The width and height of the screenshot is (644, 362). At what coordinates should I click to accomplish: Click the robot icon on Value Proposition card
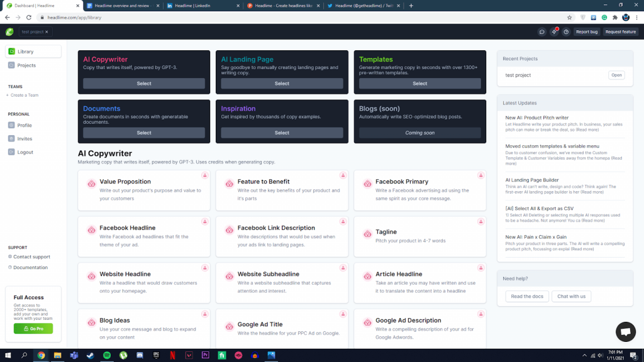(x=91, y=184)
